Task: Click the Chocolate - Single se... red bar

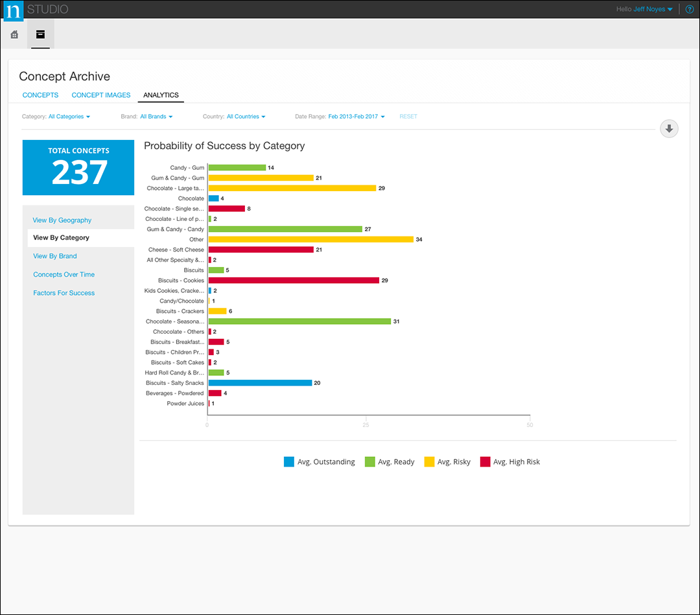Action: tap(227, 209)
